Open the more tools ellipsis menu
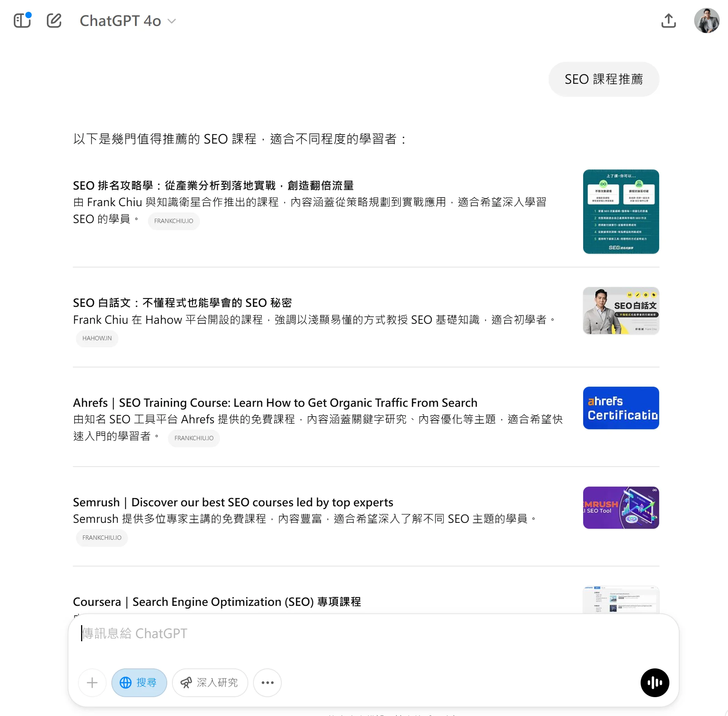Image resolution: width=728 pixels, height=716 pixels. (267, 683)
